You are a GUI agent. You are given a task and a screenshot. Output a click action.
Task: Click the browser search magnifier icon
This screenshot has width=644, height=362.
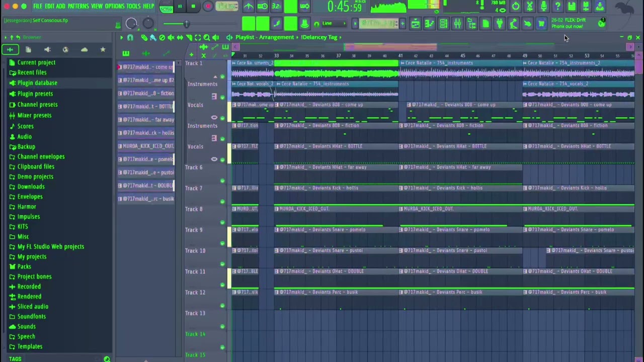tap(107, 358)
